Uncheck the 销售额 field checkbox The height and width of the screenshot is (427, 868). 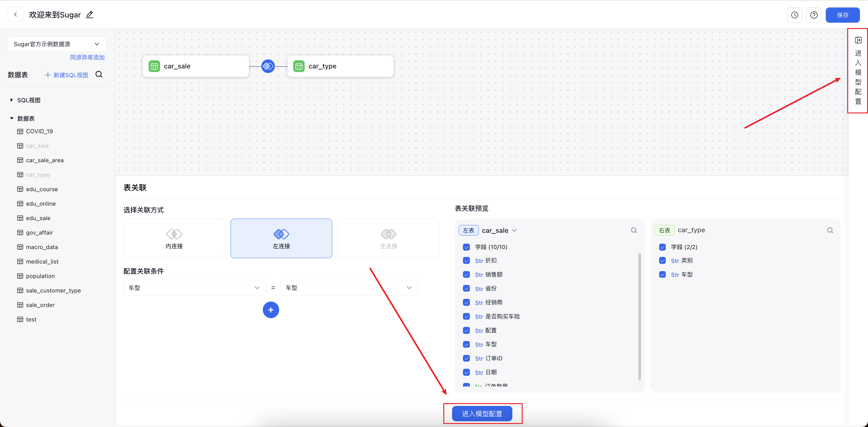(466, 275)
